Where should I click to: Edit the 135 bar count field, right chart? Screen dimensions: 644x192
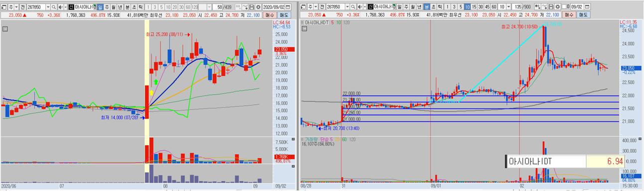[516, 7]
